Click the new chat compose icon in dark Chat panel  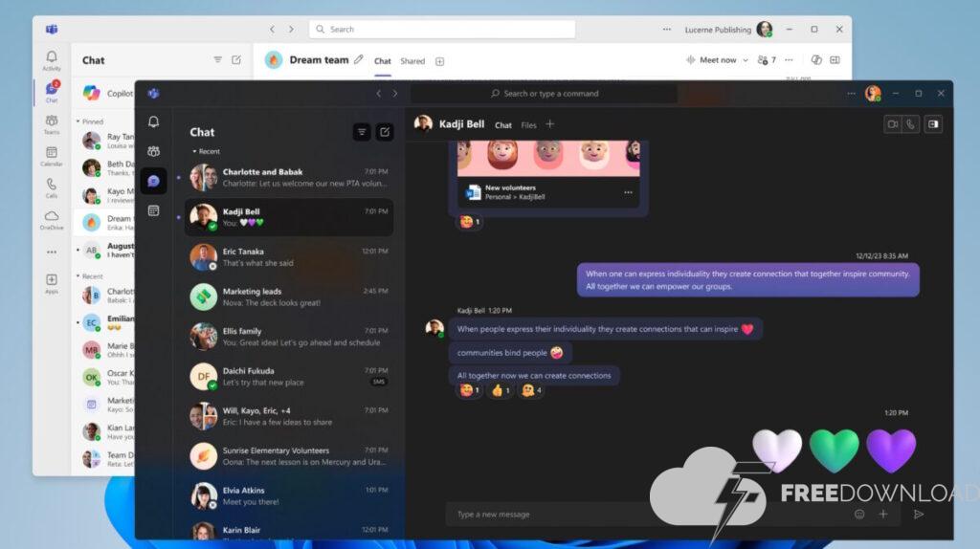tap(384, 132)
